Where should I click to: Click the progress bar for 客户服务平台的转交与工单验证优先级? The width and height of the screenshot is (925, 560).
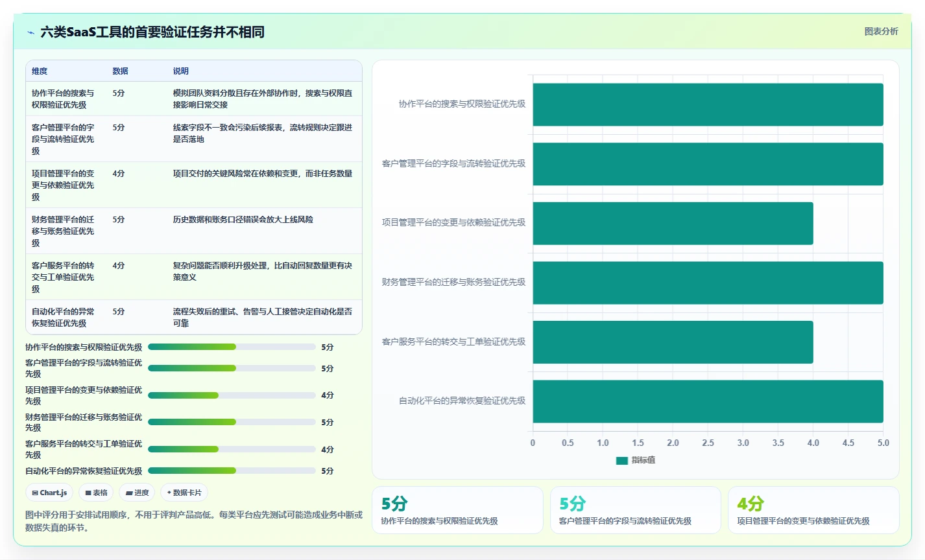[232, 449]
